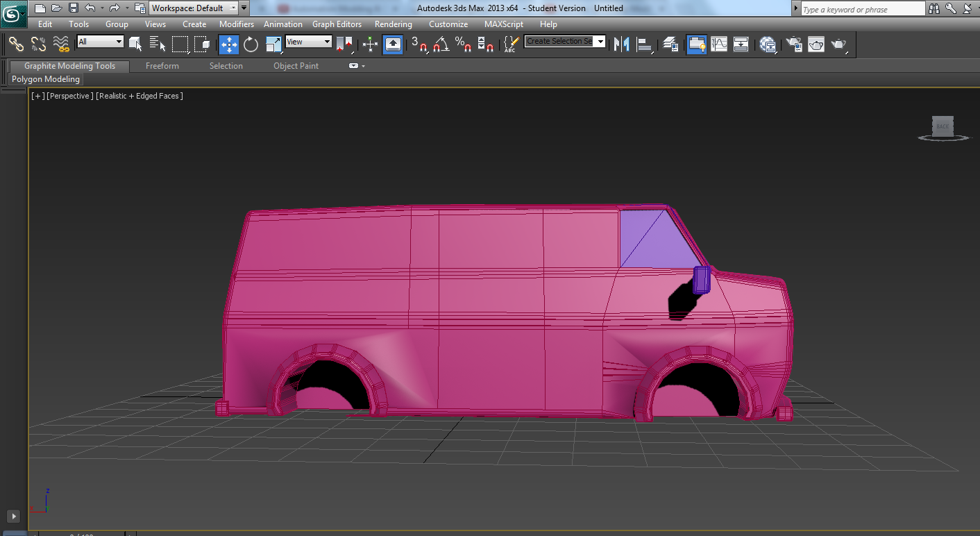
Task: Open the Material Editor icon
Action: [x=768, y=44]
